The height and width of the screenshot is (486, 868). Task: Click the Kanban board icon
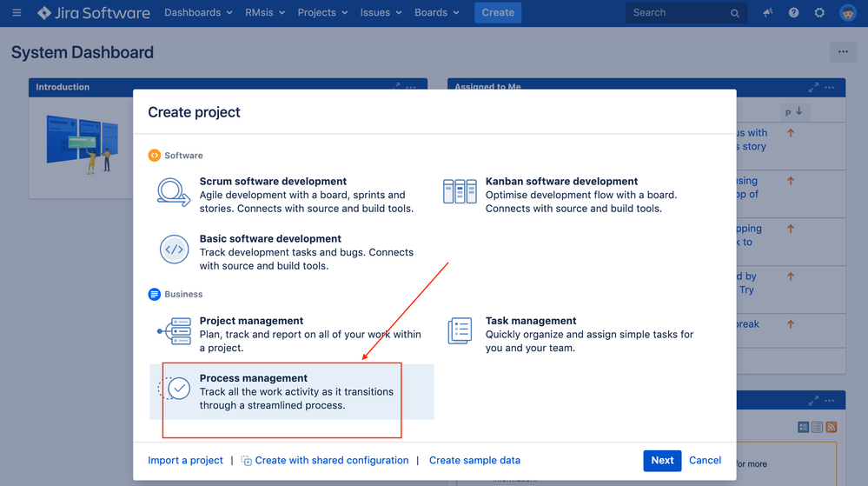coord(460,192)
